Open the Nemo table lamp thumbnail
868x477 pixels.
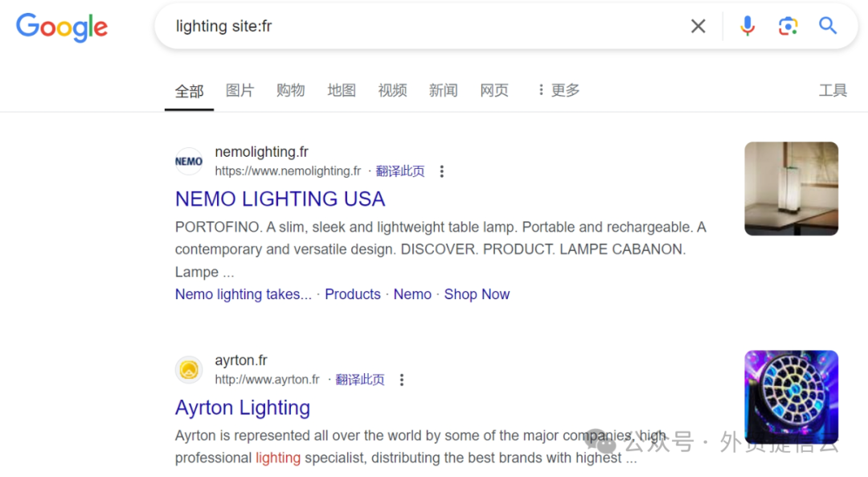(791, 189)
